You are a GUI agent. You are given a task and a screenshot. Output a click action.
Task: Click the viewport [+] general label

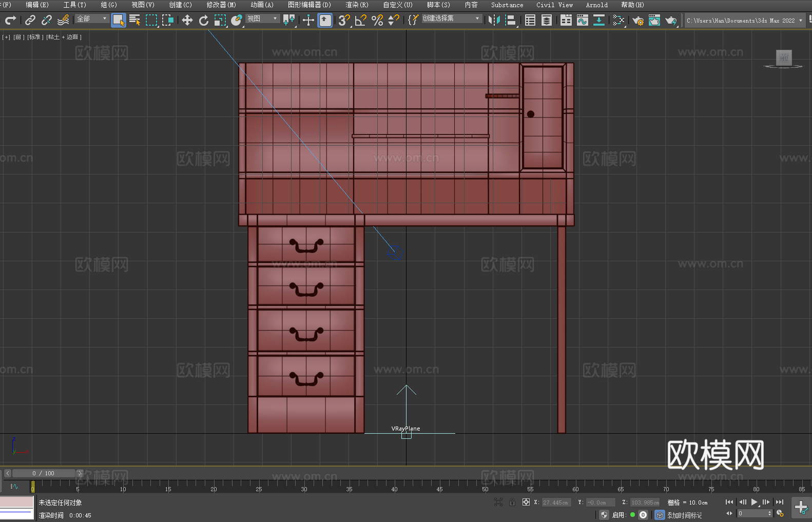click(x=6, y=37)
